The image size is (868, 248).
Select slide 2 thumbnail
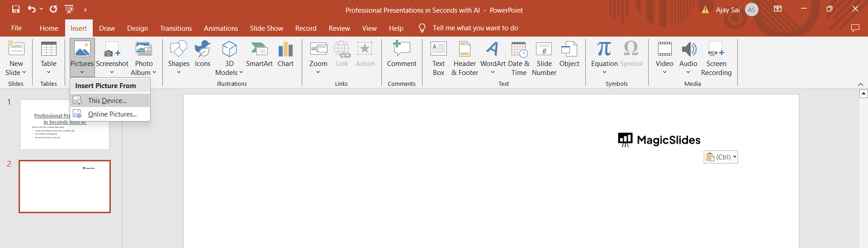[x=65, y=187]
